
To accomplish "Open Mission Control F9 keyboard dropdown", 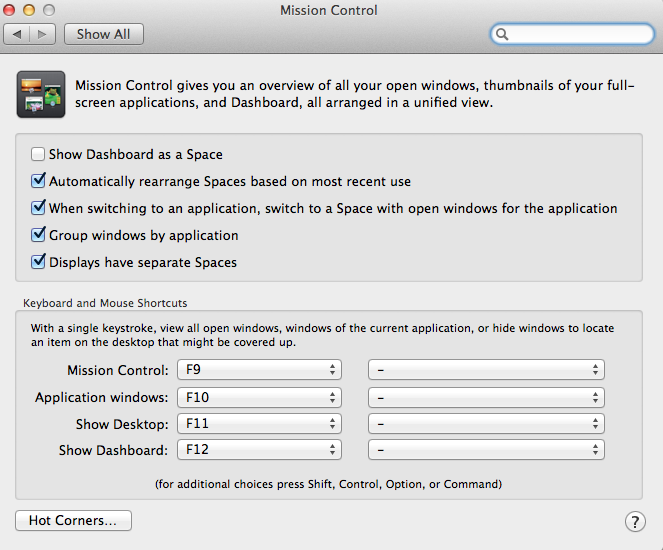I will pyautogui.click(x=259, y=370).
